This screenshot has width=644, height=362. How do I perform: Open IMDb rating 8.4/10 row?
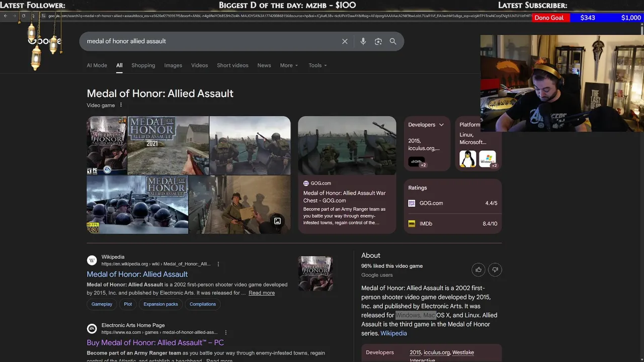(x=453, y=224)
